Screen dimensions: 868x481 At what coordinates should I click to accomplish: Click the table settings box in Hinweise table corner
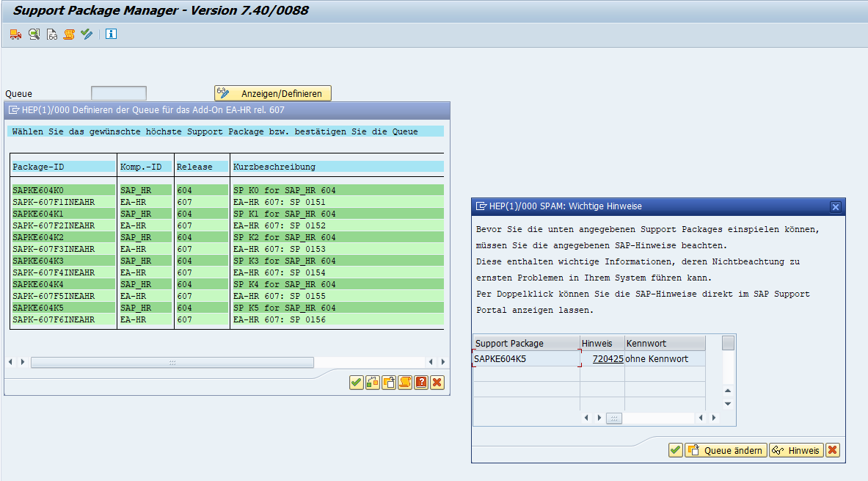coord(729,343)
